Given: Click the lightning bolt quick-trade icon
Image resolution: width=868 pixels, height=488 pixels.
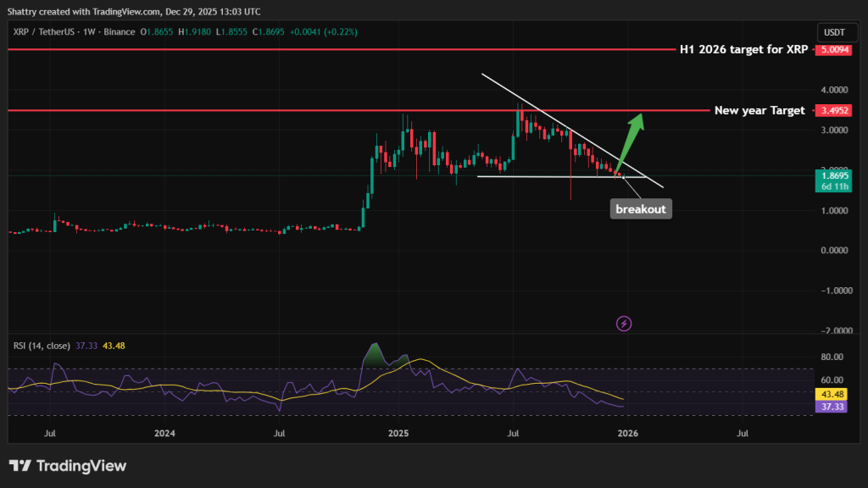Looking at the screenshot, I should point(623,324).
